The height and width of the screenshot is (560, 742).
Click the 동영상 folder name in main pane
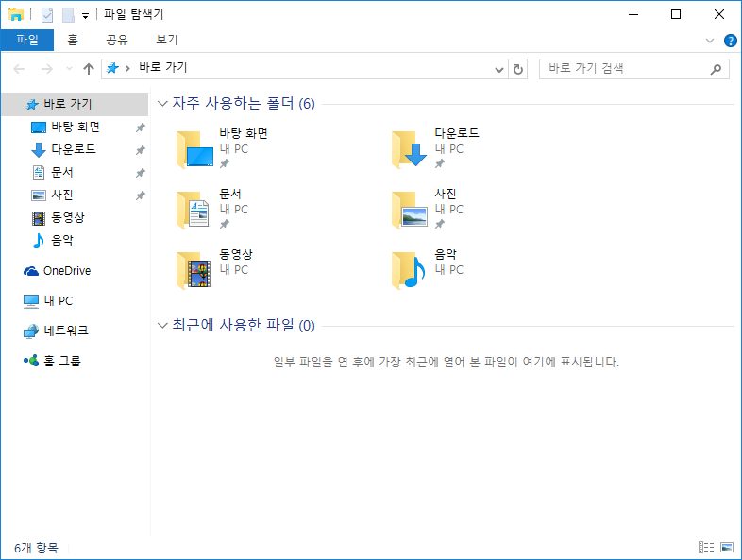pyautogui.click(x=236, y=254)
